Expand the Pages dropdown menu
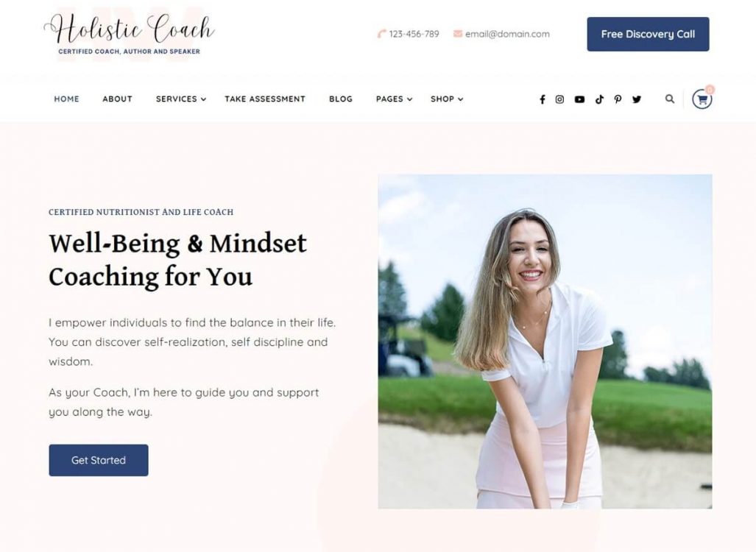The height and width of the screenshot is (552, 756). pyautogui.click(x=394, y=99)
